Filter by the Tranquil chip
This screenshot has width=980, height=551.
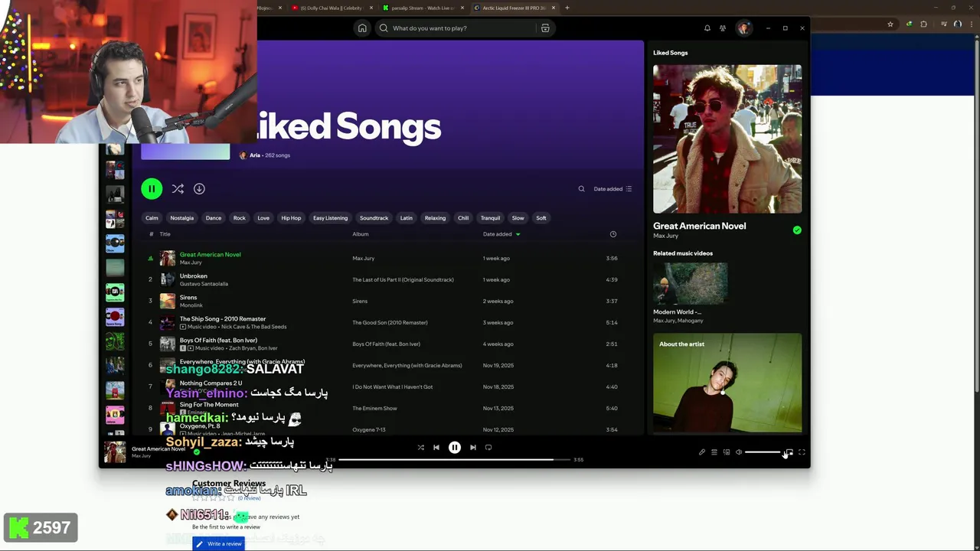point(490,218)
